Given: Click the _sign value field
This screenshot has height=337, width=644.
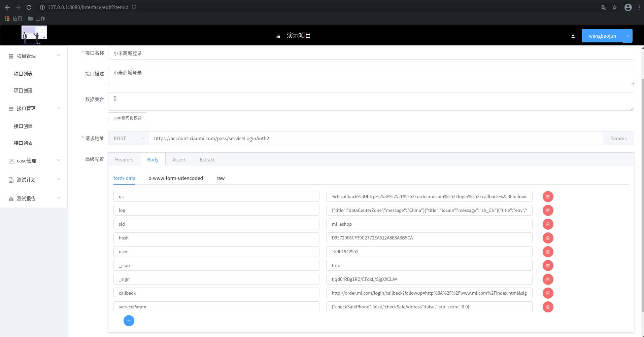Looking at the screenshot, I should click(x=429, y=279).
